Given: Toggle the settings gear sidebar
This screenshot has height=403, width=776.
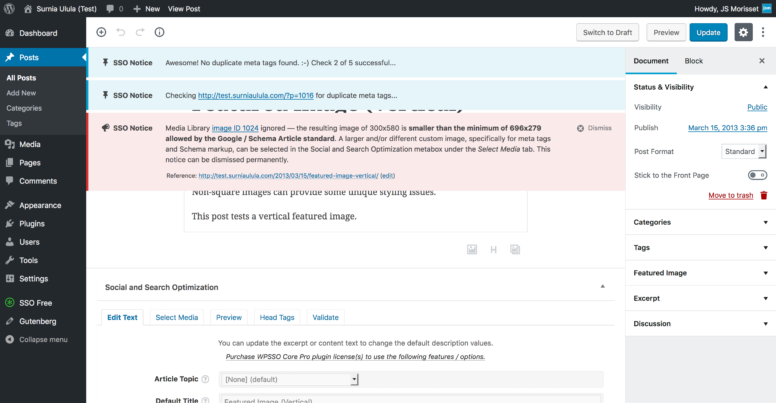Looking at the screenshot, I should pyautogui.click(x=743, y=32).
